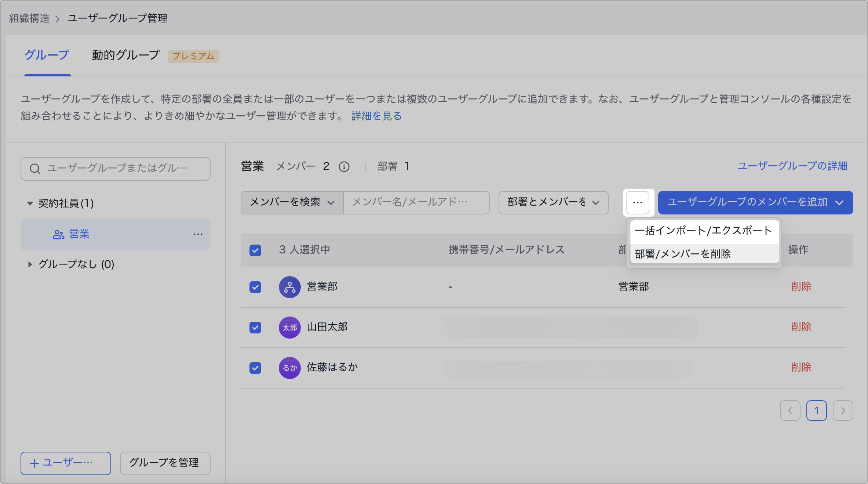Image resolution: width=868 pixels, height=484 pixels.
Task: Go to the next page arrow
Action: point(843,411)
